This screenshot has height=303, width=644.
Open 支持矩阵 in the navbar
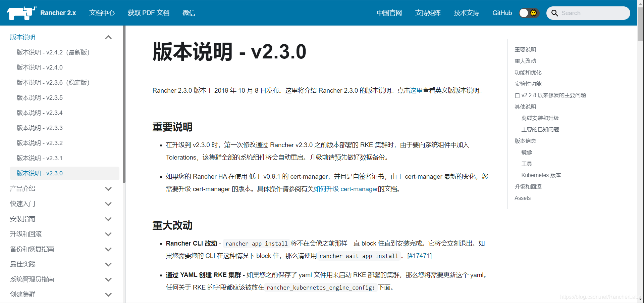pyautogui.click(x=428, y=13)
